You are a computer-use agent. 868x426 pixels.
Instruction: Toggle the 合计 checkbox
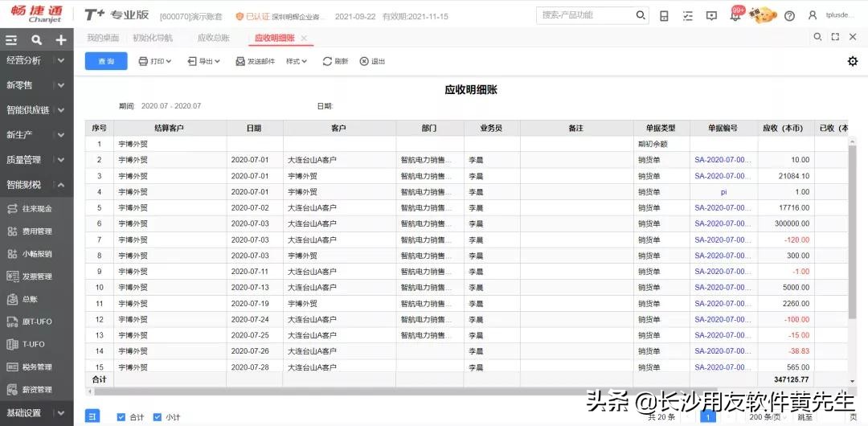tap(121, 416)
